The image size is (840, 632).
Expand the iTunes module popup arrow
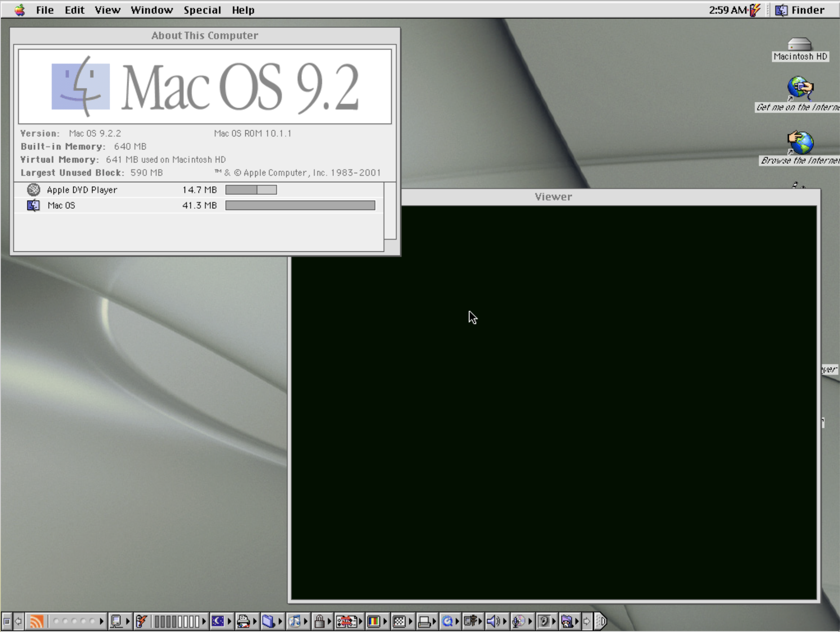[x=306, y=621]
